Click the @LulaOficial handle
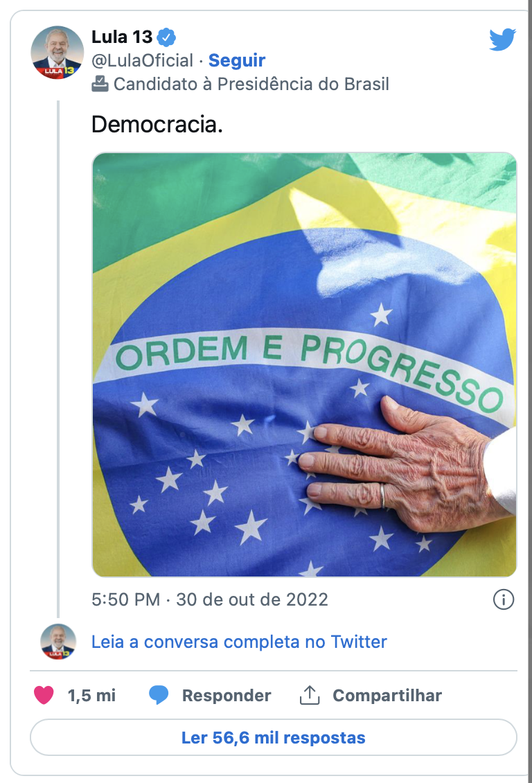The width and height of the screenshot is (532, 783). tap(142, 60)
